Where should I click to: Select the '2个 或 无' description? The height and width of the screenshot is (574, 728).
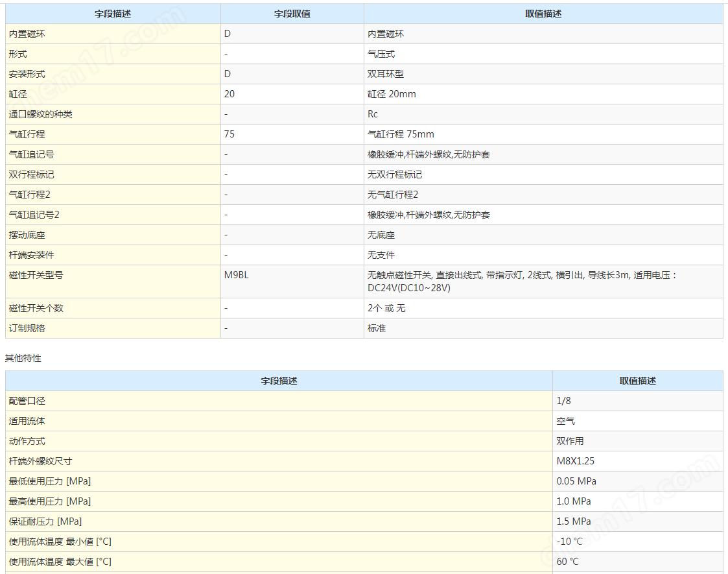point(386,308)
